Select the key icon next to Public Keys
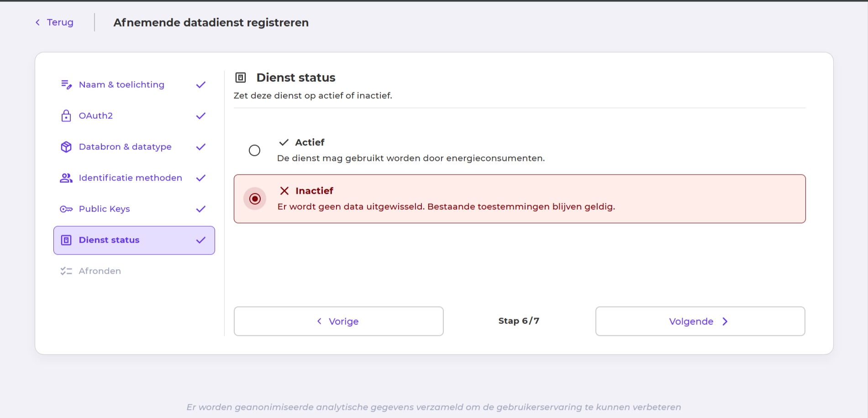 (x=66, y=209)
